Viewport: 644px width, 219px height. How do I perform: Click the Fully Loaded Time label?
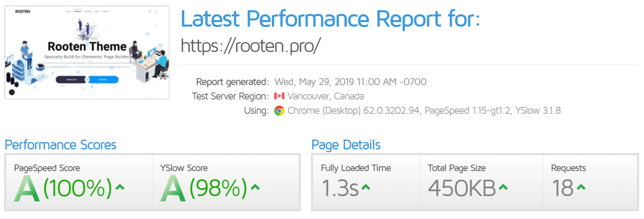[356, 168]
